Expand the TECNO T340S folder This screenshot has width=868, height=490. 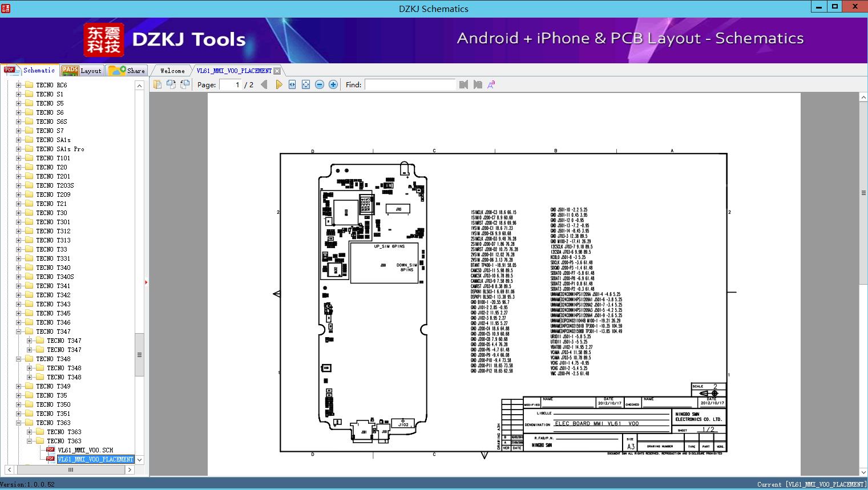[x=18, y=277]
